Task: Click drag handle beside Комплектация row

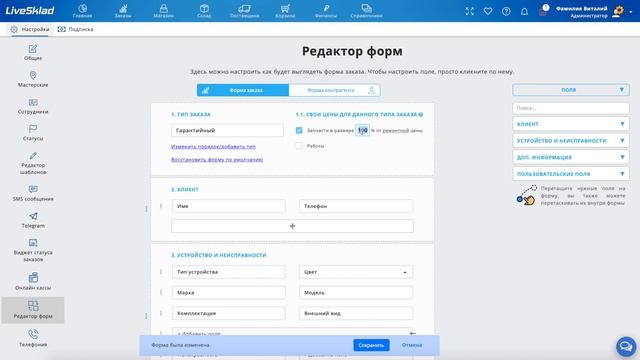Action: pos(161,313)
